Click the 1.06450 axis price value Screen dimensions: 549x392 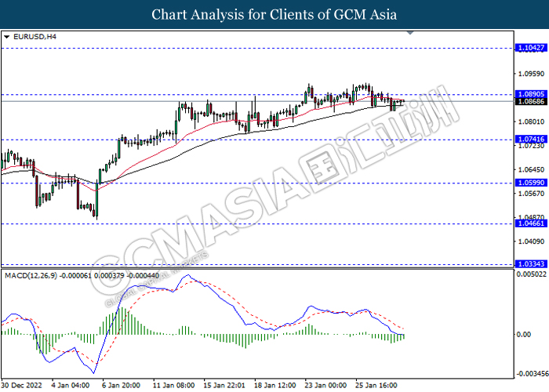click(x=531, y=170)
